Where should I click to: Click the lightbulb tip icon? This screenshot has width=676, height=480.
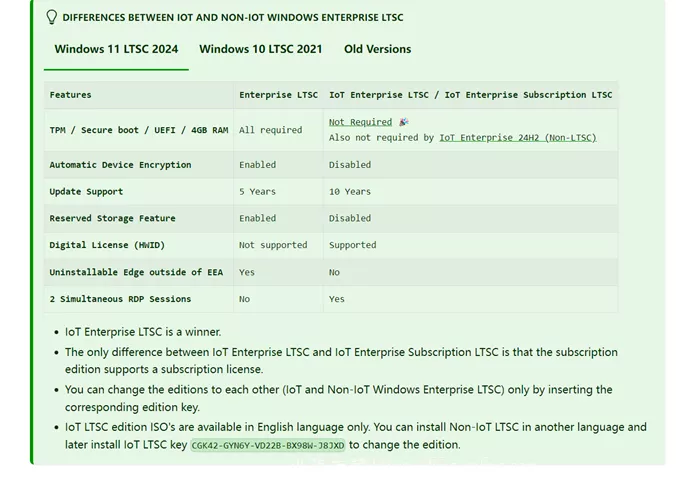click(51, 17)
